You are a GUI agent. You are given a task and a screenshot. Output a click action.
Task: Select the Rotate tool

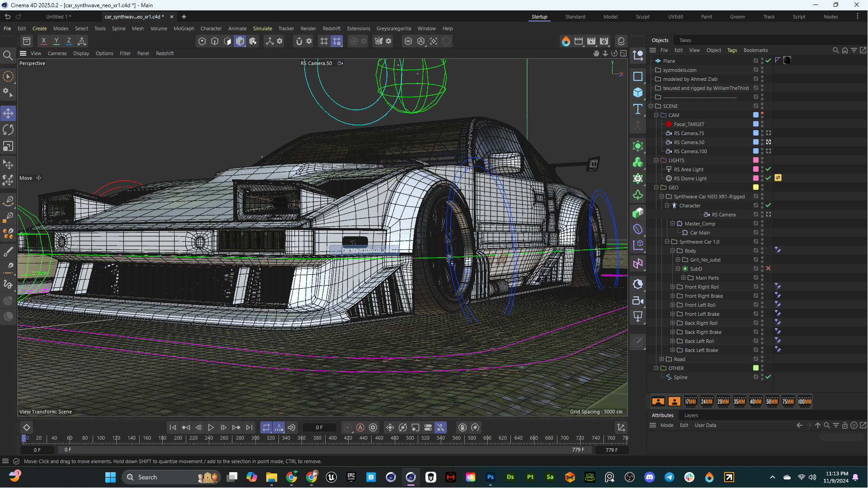(x=8, y=130)
